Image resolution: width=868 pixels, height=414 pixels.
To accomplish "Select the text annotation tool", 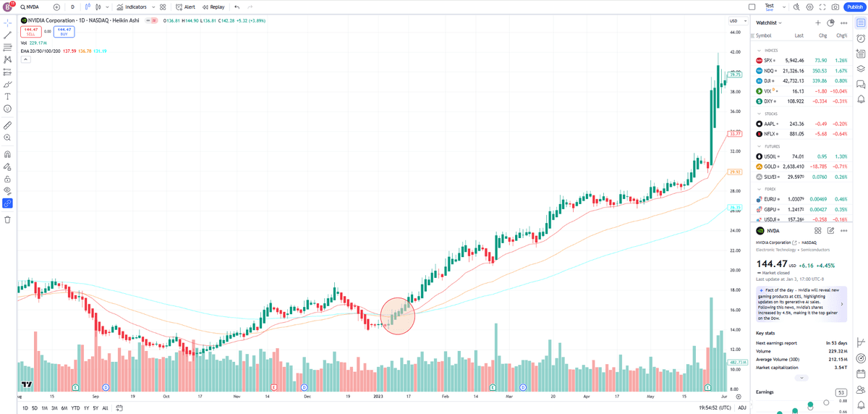I will point(7,96).
